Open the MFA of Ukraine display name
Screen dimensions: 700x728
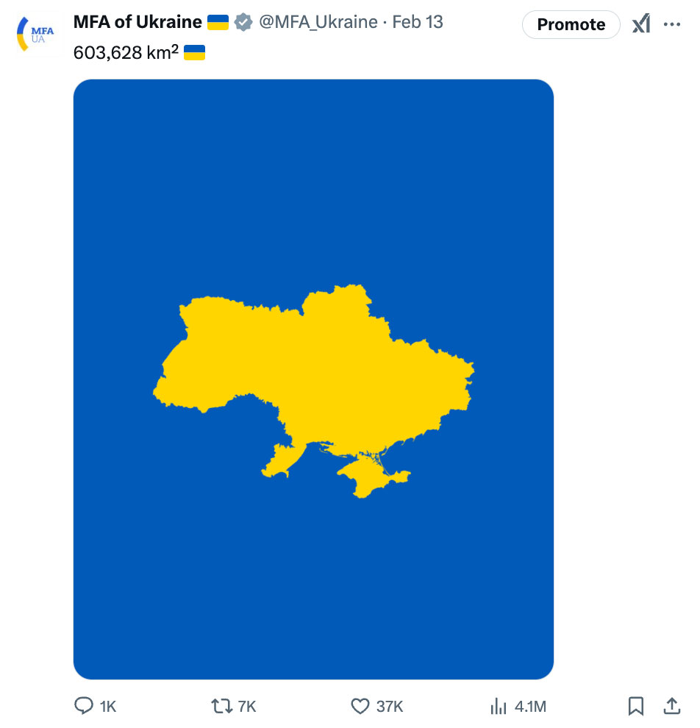[137, 22]
